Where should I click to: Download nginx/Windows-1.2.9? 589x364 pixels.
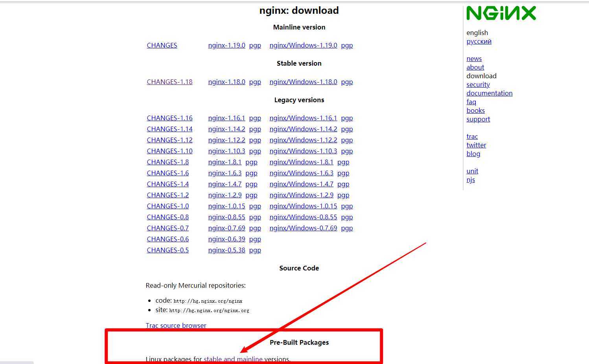coord(301,195)
